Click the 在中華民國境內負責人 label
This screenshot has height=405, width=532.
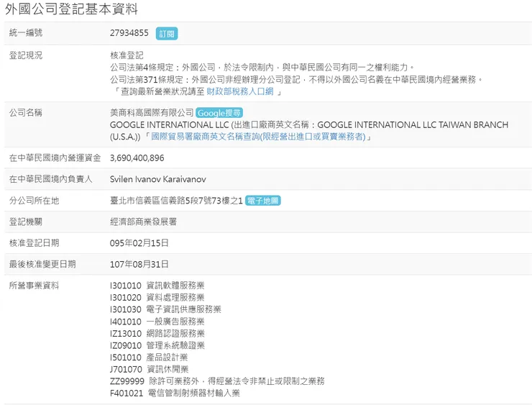(x=51, y=179)
